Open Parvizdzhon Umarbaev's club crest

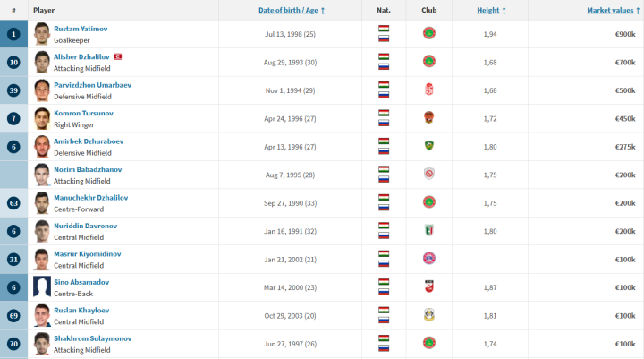click(429, 90)
